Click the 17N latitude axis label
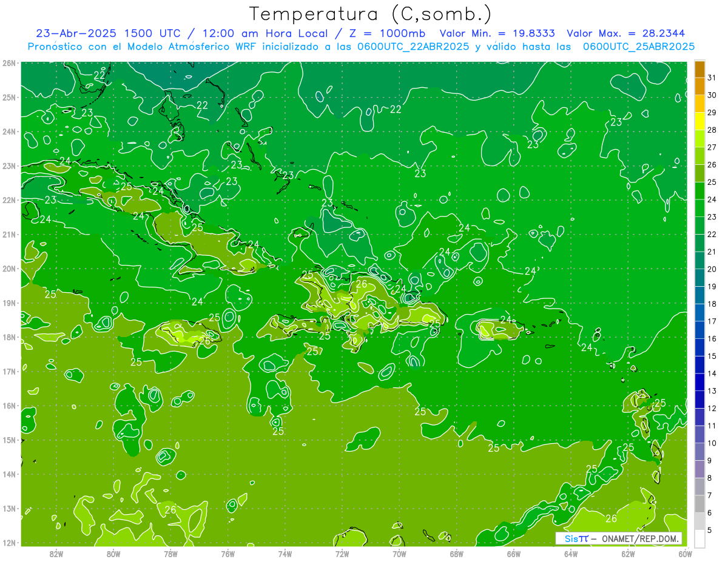The width and height of the screenshot is (728, 562). pos(9,372)
